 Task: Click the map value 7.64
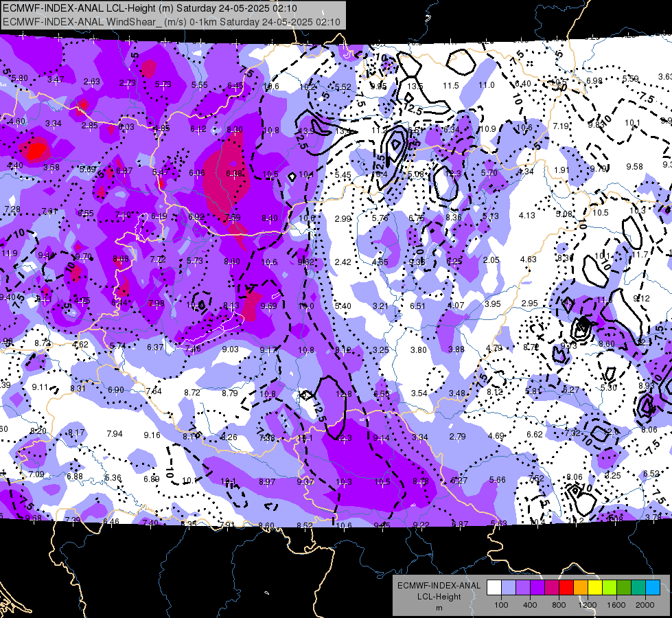154,391
